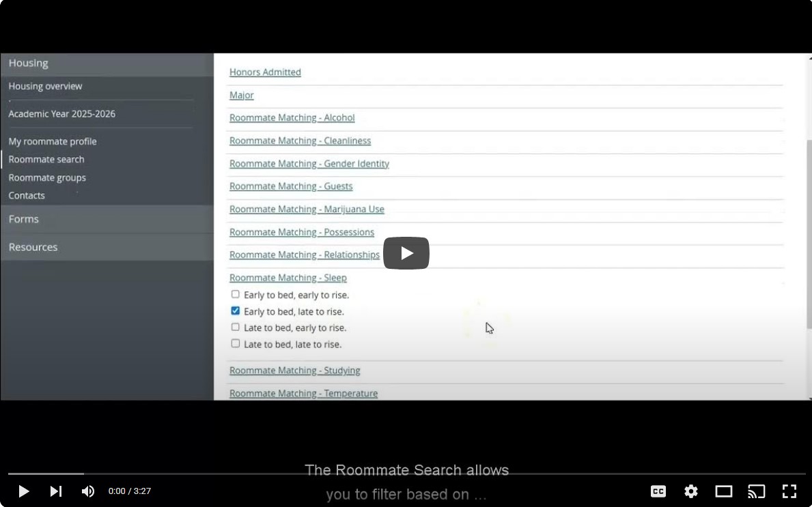Switch to theater mode view
This screenshot has height=507, width=812.
[723, 491]
